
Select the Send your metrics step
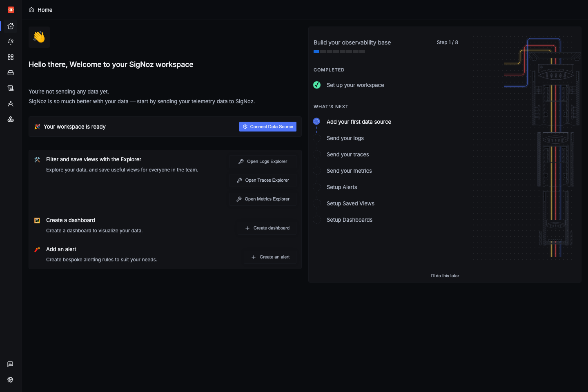pyautogui.click(x=349, y=171)
